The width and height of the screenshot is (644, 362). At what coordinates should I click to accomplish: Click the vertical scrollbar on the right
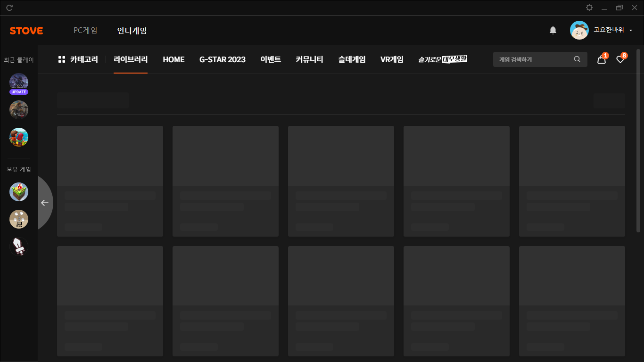(x=638, y=141)
